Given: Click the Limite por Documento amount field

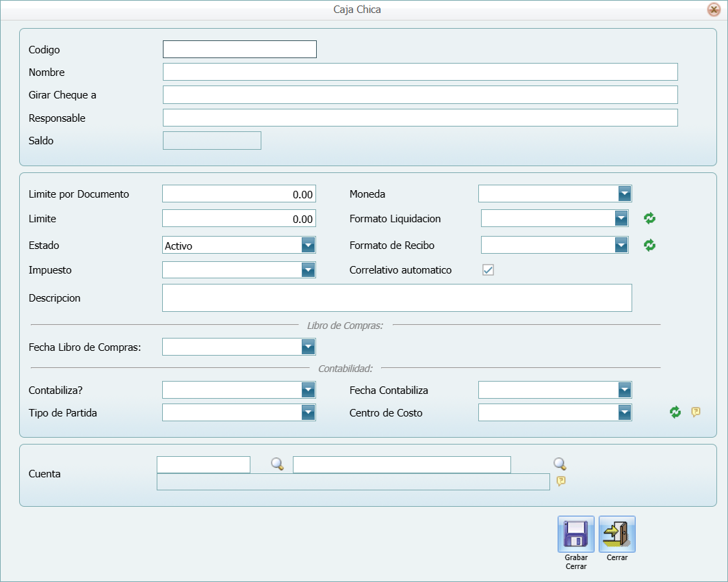Looking at the screenshot, I should 239,194.
